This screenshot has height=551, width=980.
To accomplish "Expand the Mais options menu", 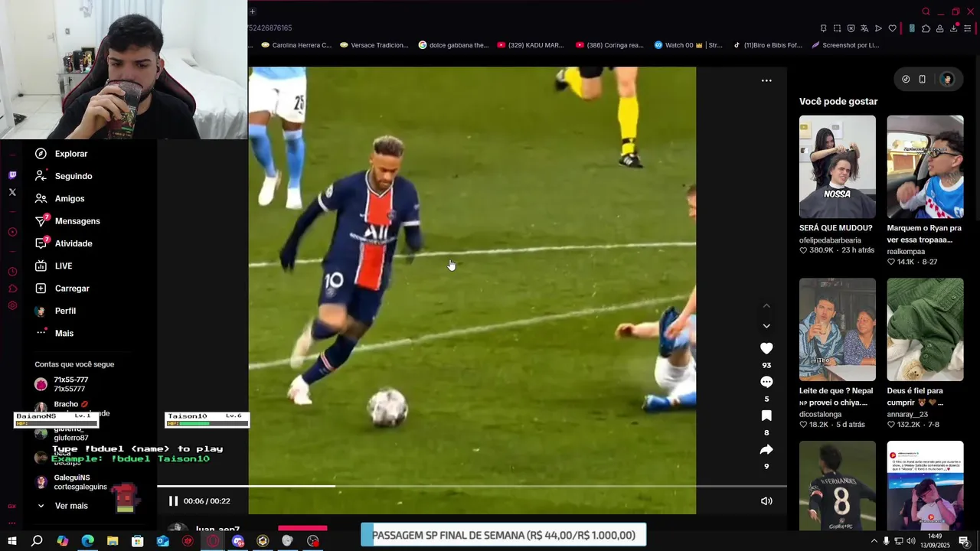I will (x=54, y=333).
